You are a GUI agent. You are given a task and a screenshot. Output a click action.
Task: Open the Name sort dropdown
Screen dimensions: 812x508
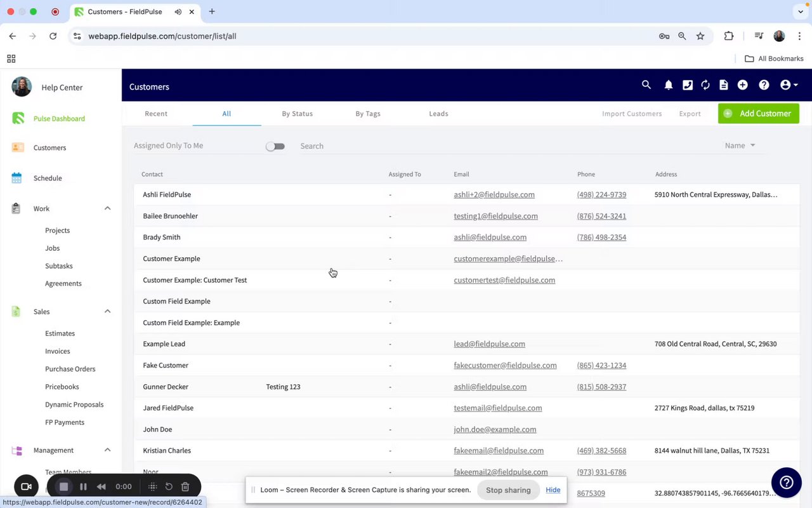coord(740,145)
